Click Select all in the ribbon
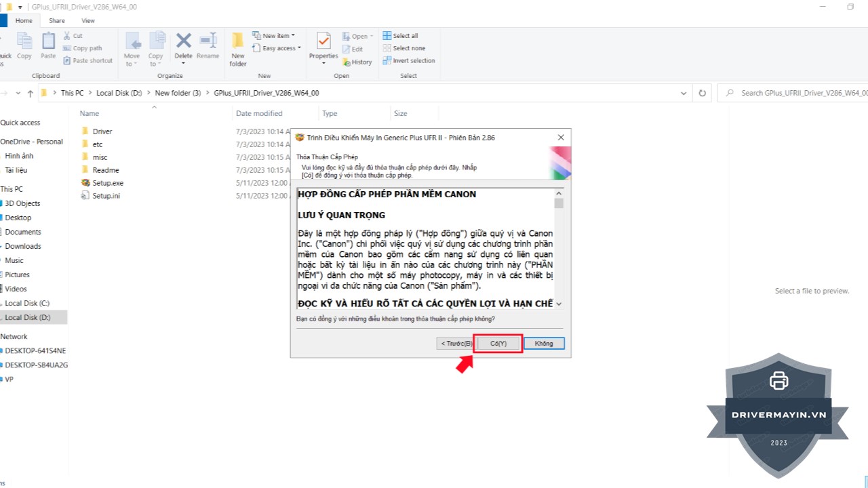This screenshot has width=868, height=488. (405, 36)
